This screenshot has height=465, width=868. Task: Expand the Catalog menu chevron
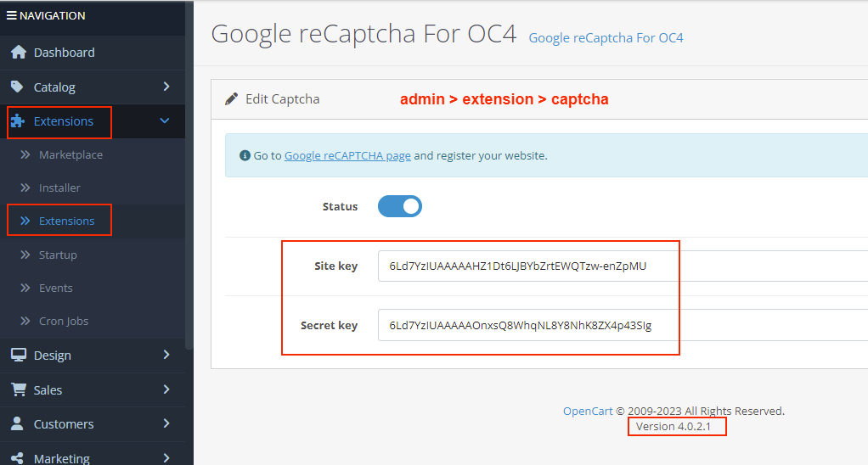pyautogui.click(x=166, y=87)
